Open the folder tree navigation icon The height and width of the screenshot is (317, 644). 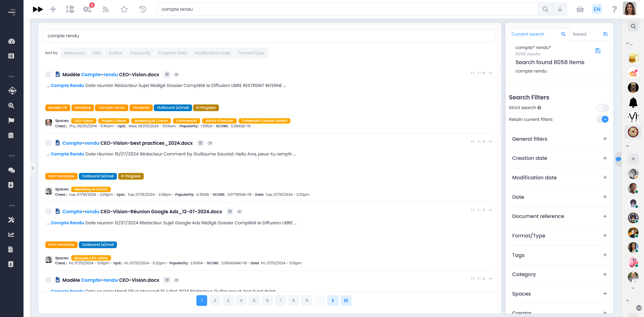click(70, 9)
